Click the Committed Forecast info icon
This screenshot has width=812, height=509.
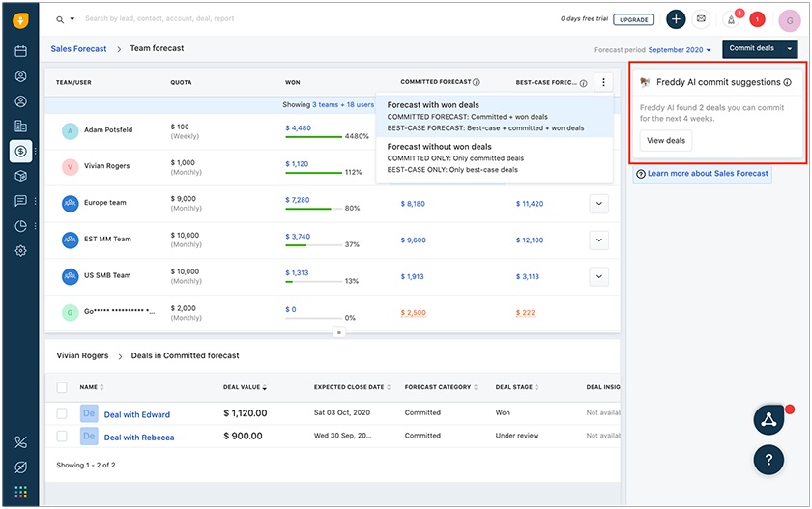pos(477,82)
